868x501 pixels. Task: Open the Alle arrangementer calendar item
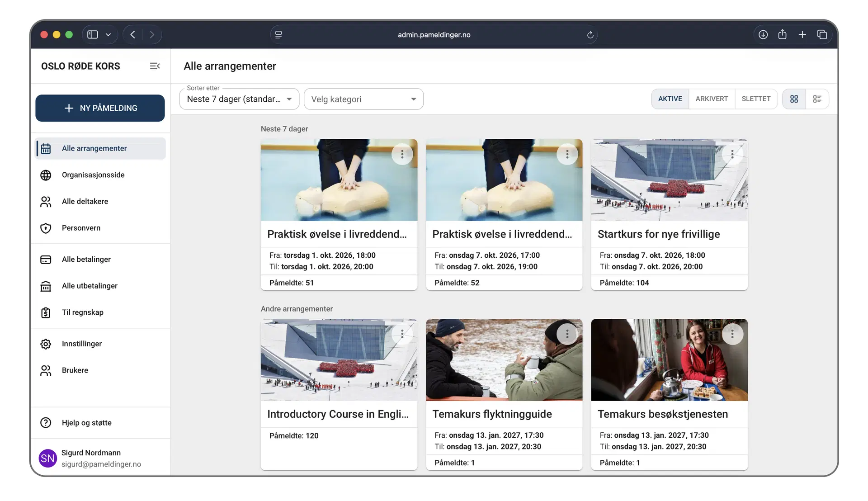[100, 148]
